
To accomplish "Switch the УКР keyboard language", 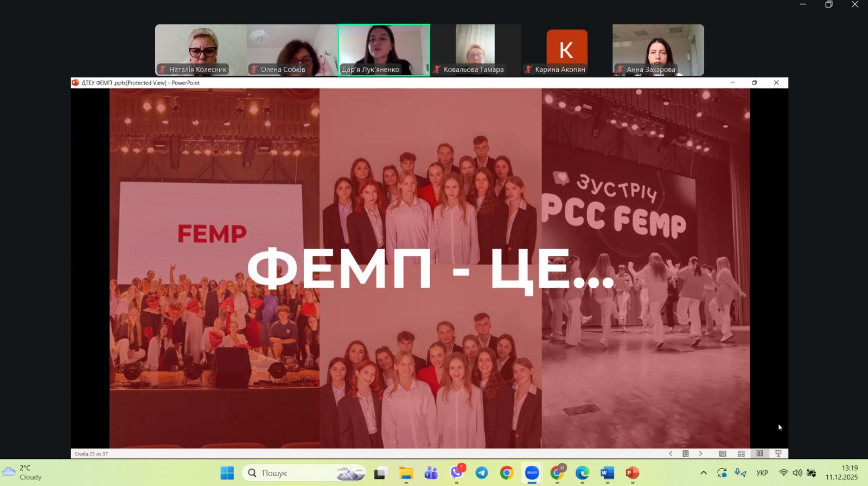I will pos(762,473).
